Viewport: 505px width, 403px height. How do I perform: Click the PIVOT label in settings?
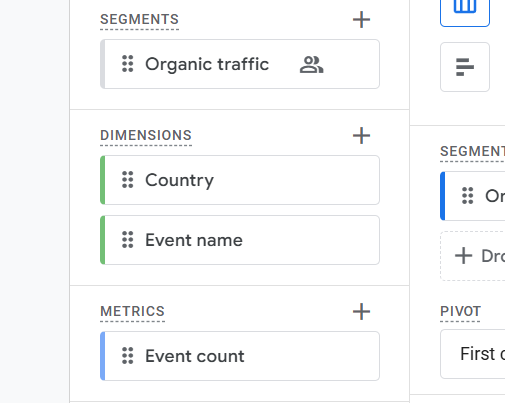[460, 311]
